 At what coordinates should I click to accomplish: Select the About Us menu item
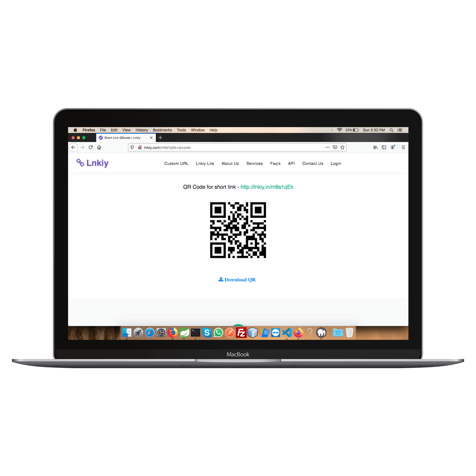tap(230, 164)
